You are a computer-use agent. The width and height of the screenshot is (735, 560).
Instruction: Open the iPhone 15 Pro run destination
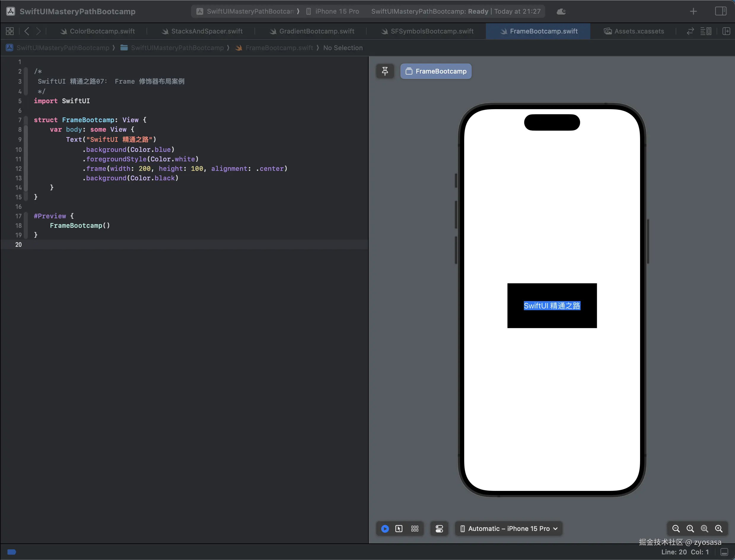tap(337, 11)
